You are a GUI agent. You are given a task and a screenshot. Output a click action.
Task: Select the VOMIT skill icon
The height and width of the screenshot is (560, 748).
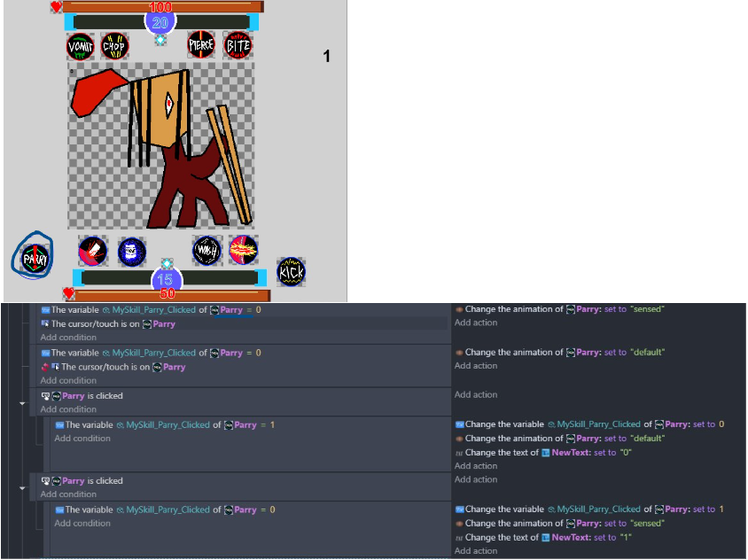(x=80, y=46)
